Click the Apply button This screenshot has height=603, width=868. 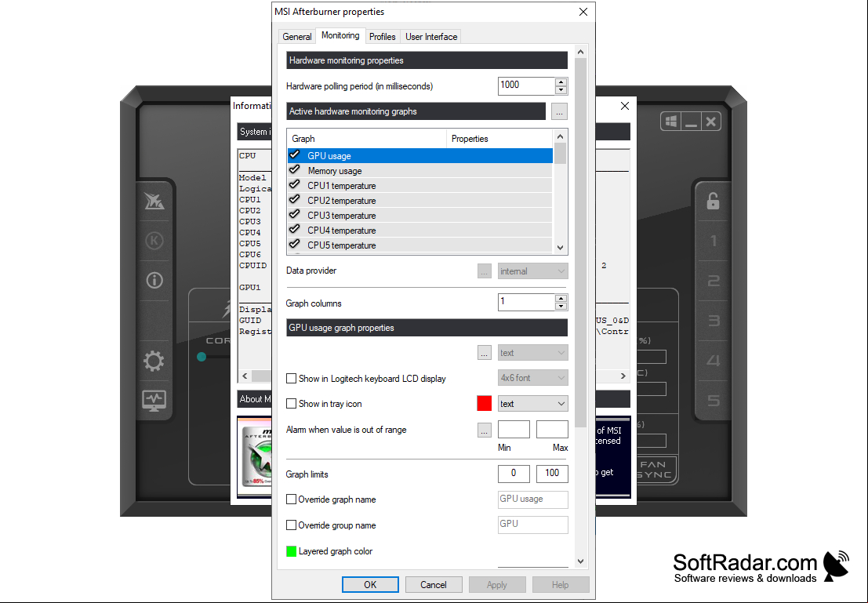point(496,585)
